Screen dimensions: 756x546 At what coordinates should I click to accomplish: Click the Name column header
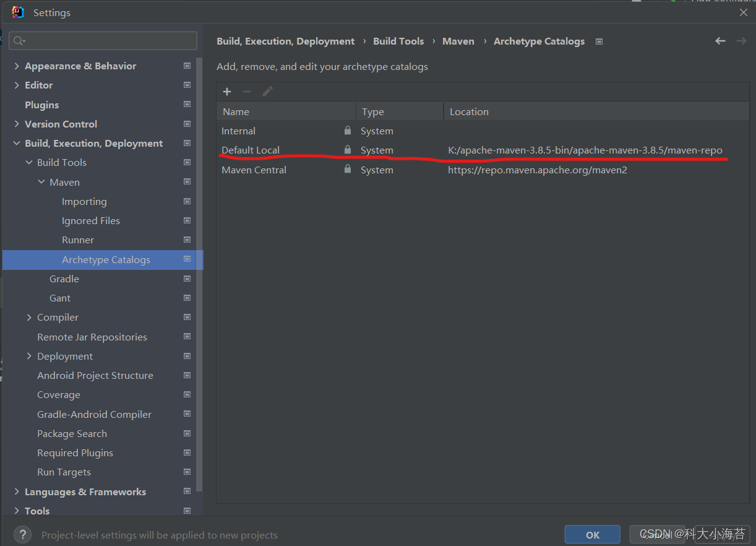[x=286, y=111]
